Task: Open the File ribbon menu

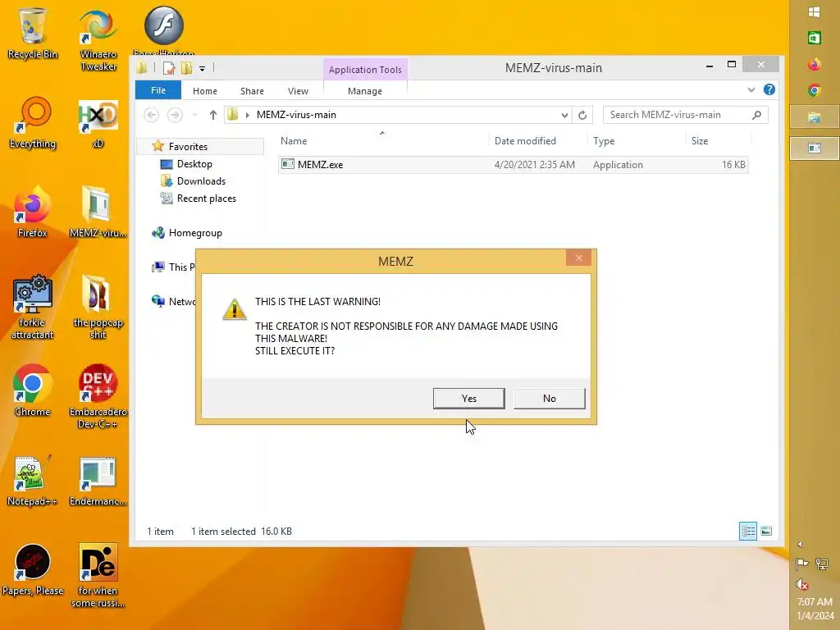Action: coord(158,90)
